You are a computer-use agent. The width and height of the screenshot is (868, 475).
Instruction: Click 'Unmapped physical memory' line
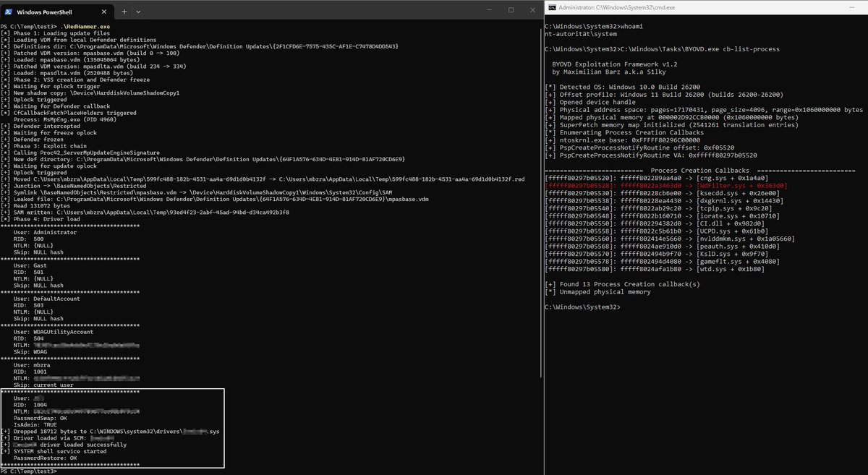click(597, 291)
